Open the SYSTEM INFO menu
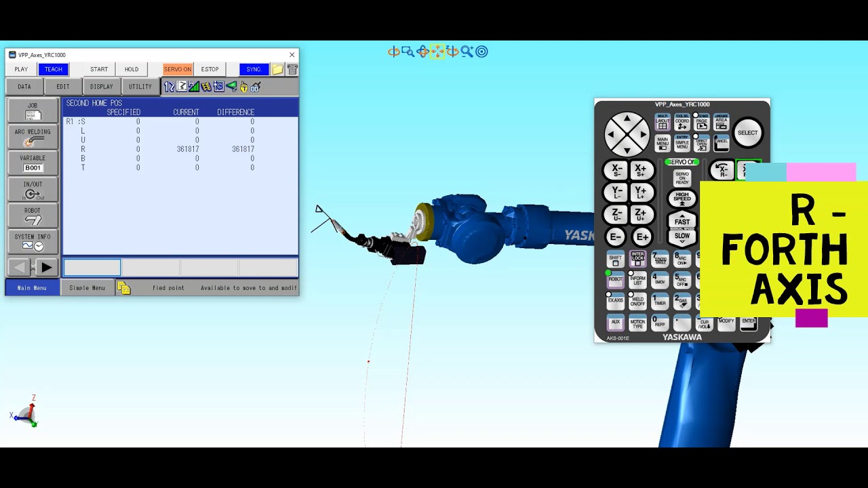Screen dimensions: 868x488 click(x=33, y=242)
